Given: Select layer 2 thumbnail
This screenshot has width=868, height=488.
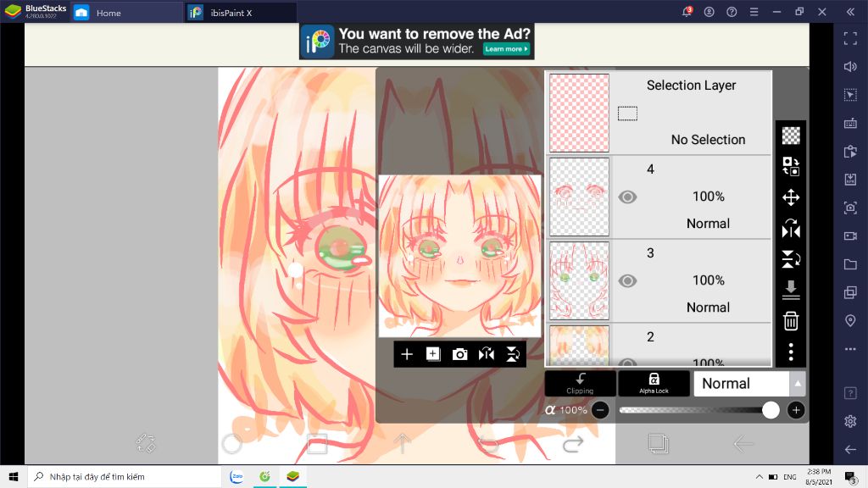Looking at the screenshot, I should click(x=579, y=346).
